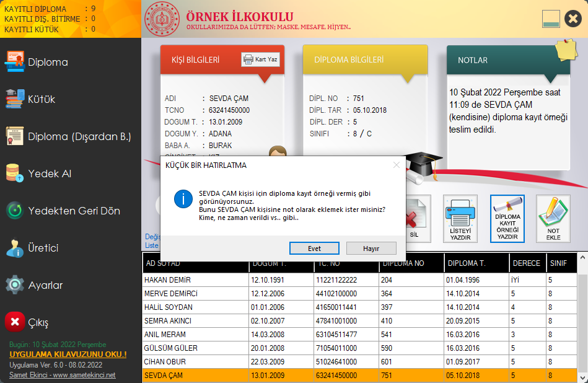Select the LİSTEYİ YAZDIR printer icon
The width and height of the screenshot is (588, 383).
point(459,218)
